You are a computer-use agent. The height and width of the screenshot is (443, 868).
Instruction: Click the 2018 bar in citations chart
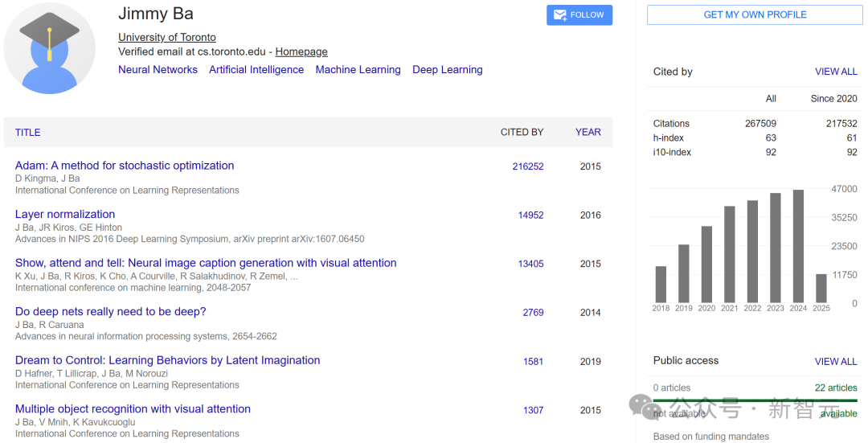661,284
